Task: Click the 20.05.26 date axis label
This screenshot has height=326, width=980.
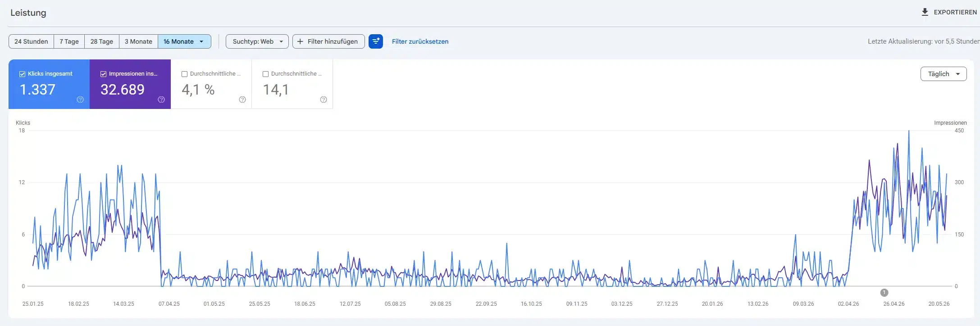Action: point(939,304)
